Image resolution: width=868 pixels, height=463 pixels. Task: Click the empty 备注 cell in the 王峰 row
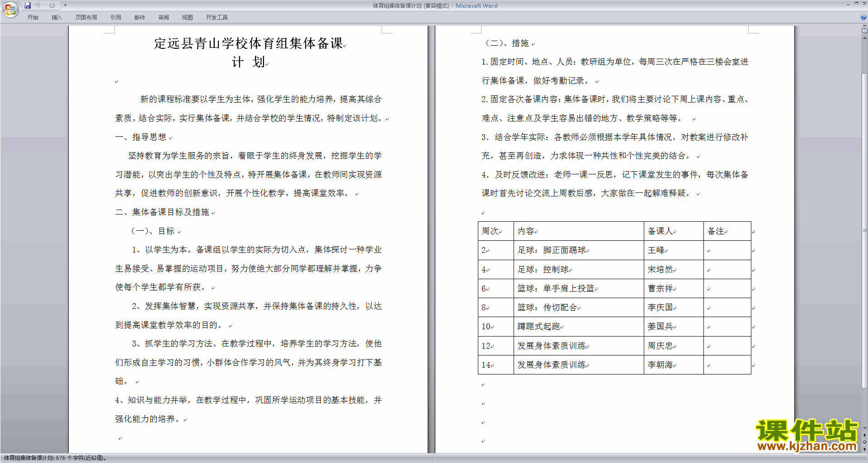click(727, 250)
